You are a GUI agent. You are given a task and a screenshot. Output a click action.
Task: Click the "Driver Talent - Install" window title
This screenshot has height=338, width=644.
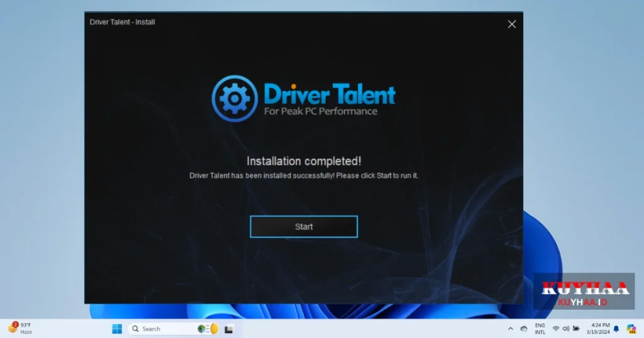pos(123,22)
